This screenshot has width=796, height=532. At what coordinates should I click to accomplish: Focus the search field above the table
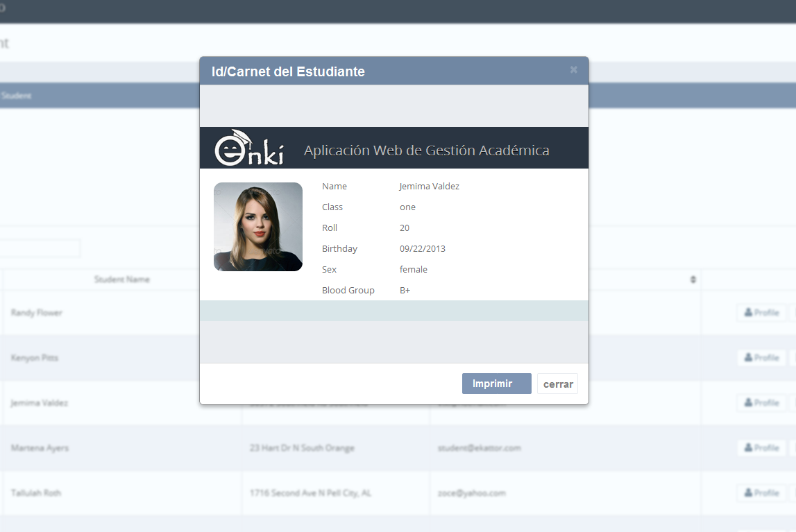[x=40, y=248]
